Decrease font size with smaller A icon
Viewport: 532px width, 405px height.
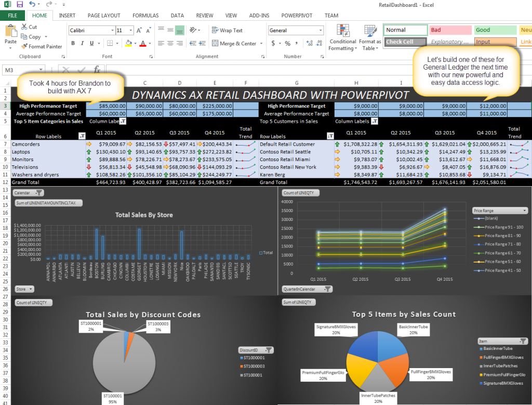(148, 31)
